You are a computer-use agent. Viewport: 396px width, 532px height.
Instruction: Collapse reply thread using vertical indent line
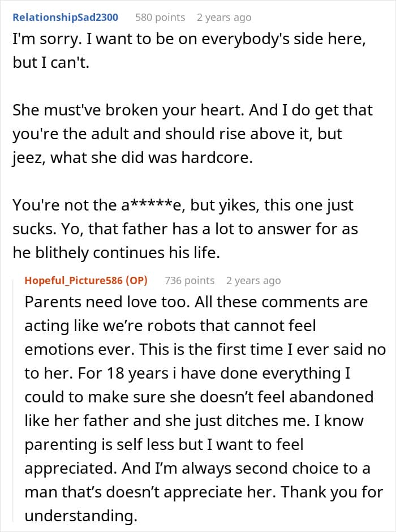coord(13,400)
